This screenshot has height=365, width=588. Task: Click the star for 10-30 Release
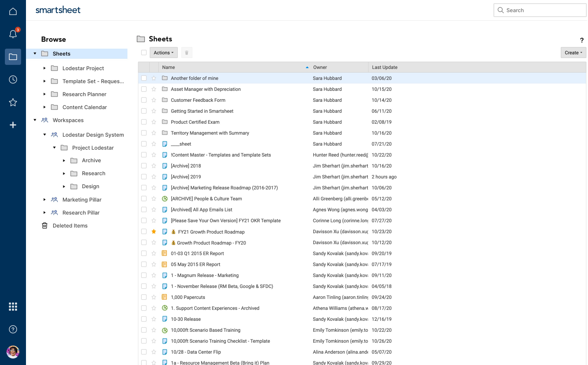[x=154, y=319]
